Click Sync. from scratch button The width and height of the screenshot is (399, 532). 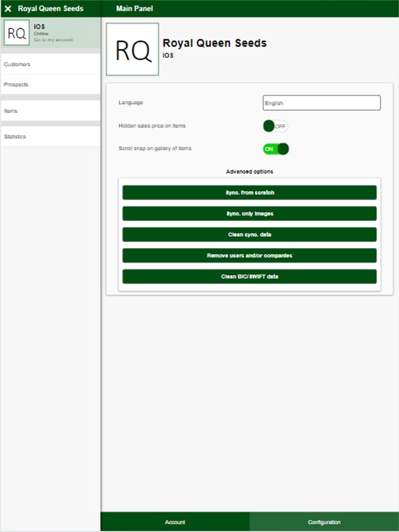pyautogui.click(x=249, y=193)
